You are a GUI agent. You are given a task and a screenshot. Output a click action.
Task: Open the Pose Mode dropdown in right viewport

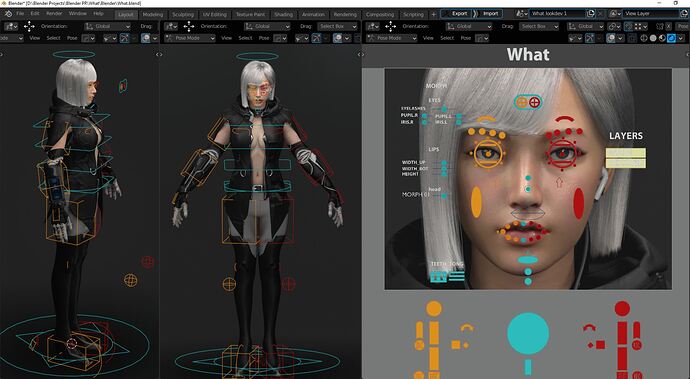pos(391,38)
